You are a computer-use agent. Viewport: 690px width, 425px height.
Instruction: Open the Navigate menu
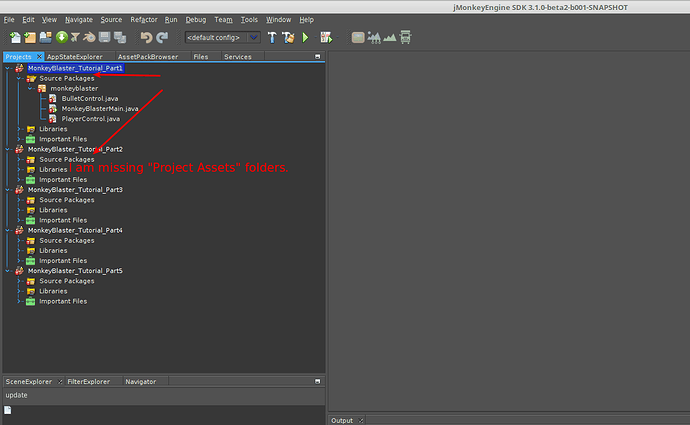tap(79, 20)
